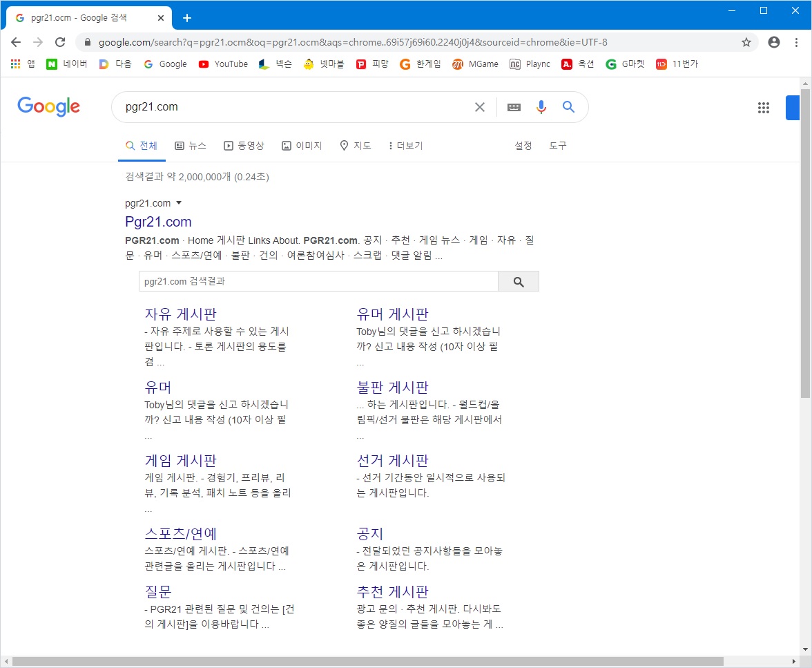Open the Pgr21.com main result link
Screen dimensions: 812x668
[x=158, y=222]
